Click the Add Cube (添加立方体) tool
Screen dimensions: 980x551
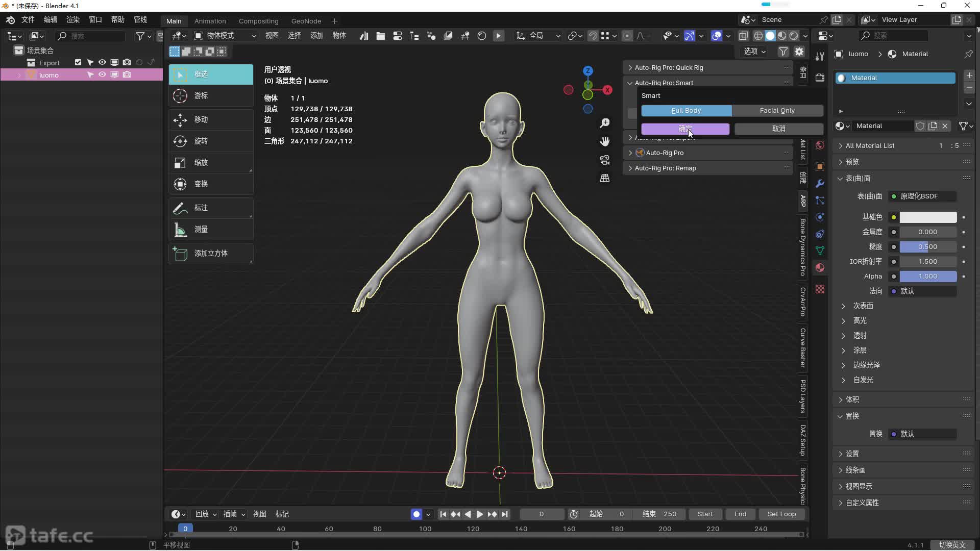[211, 254]
